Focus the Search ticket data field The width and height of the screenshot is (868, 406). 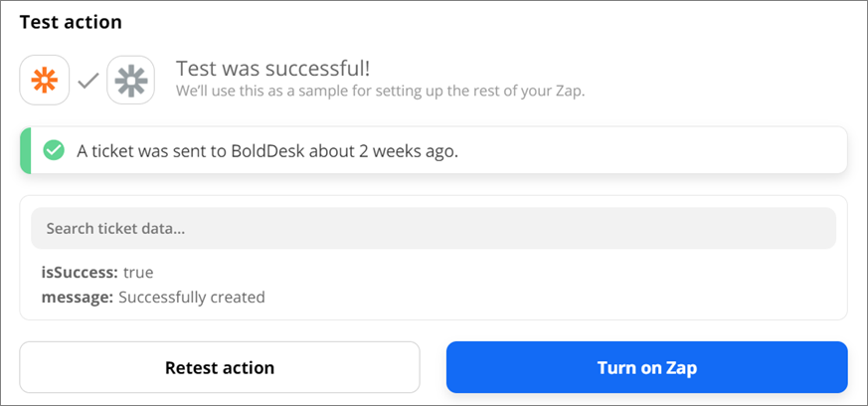click(x=433, y=228)
